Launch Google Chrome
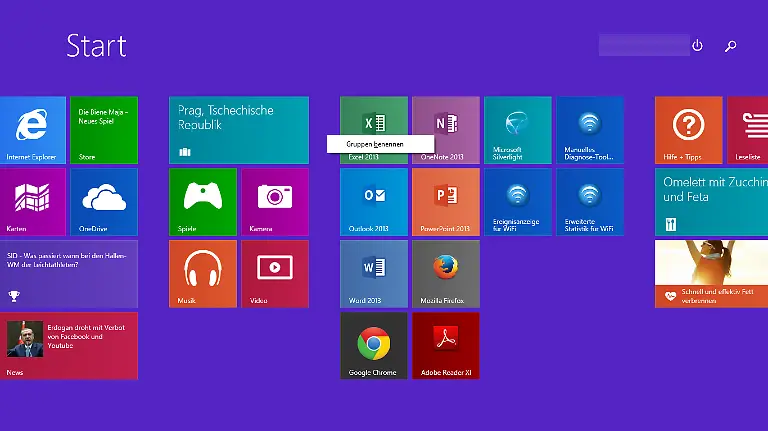 374,346
